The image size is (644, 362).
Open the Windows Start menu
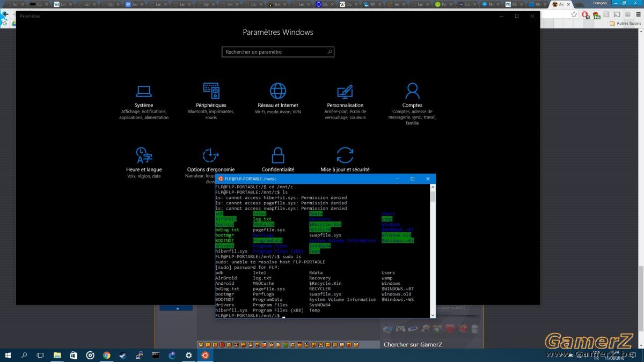click(8, 355)
